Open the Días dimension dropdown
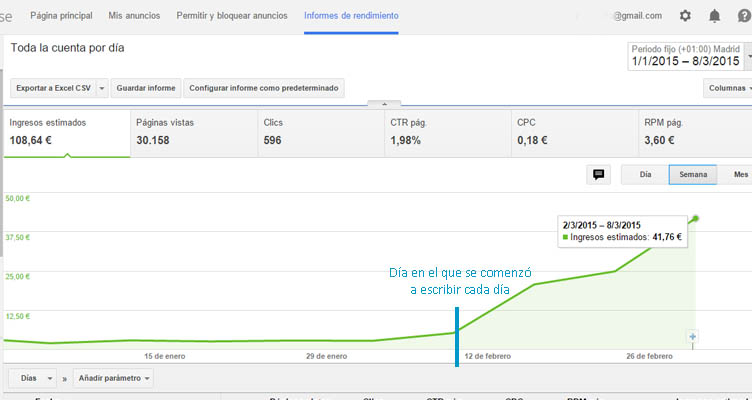This screenshot has height=400, width=752. click(x=34, y=378)
